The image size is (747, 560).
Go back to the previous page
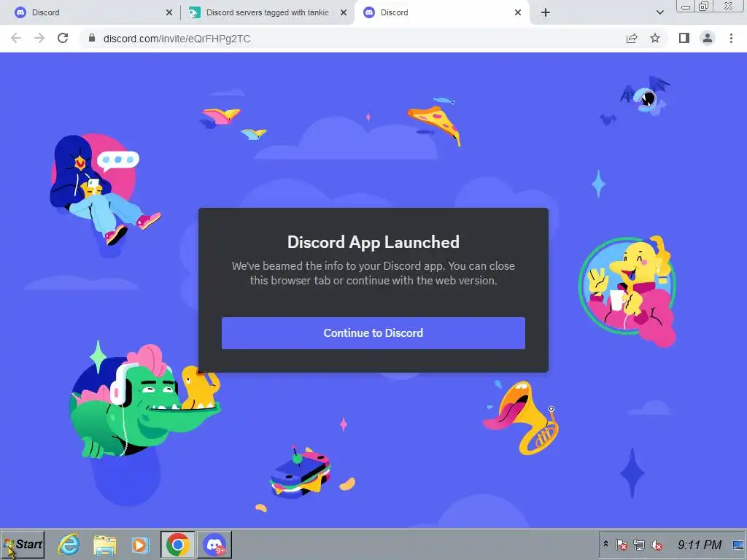(16, 38)
